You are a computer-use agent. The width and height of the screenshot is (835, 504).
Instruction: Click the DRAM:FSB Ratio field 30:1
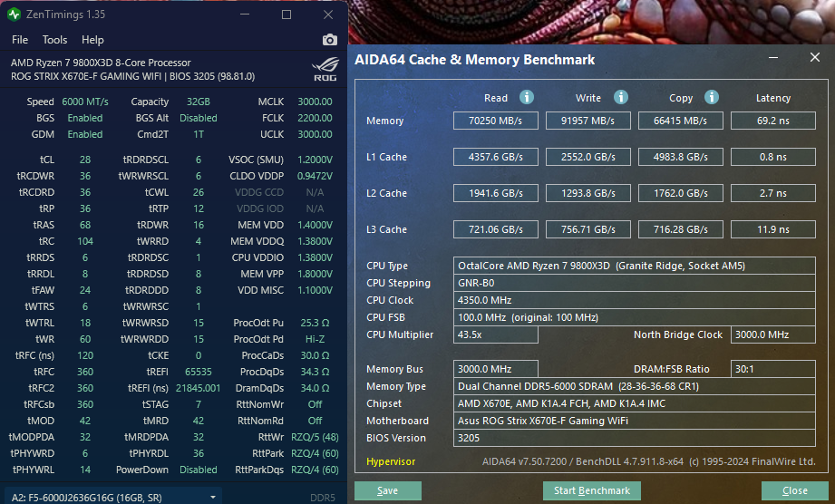[773, 369]
